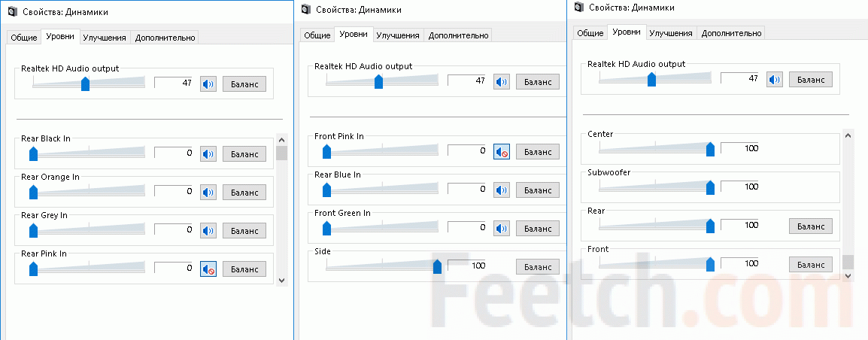Open Улучшения tab in window with Rear Black In
The width and height of the screenshot is (868, 340).
click(104, 37)
